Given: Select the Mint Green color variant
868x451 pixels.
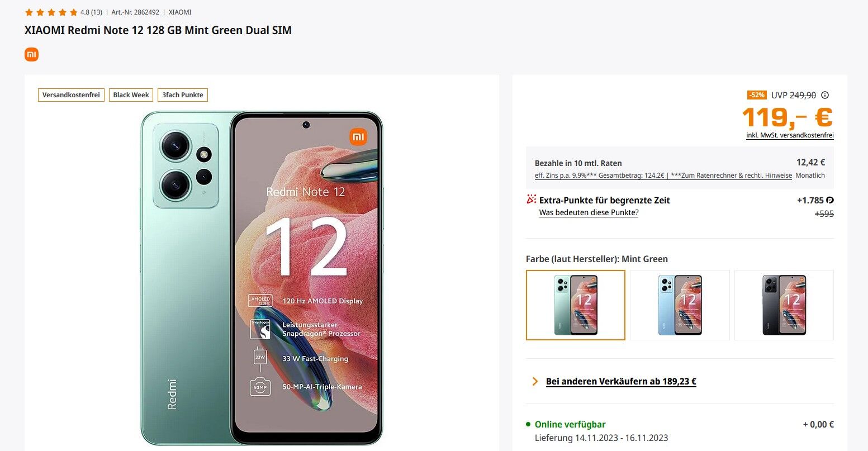Looking at the screenshot, I should 576,305.
